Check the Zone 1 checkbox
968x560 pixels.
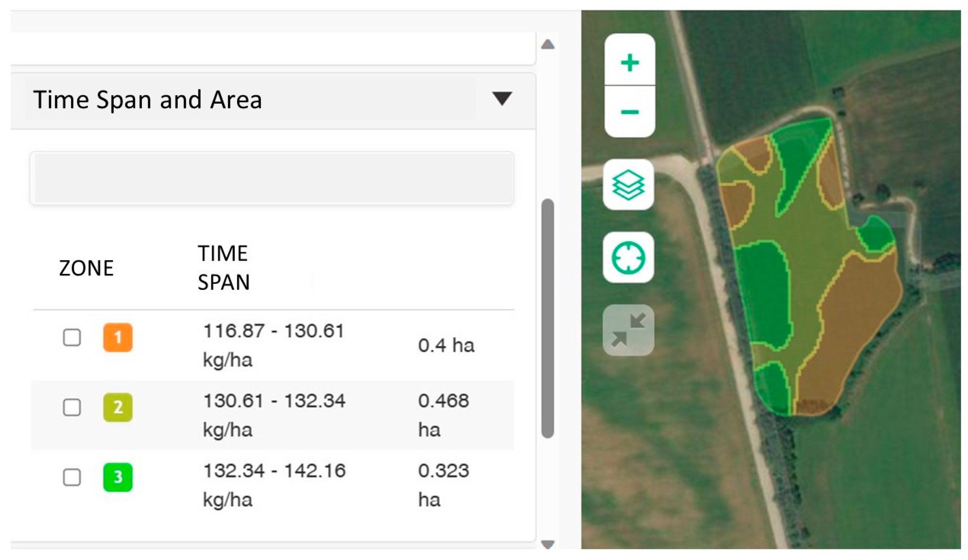(73, 338)
